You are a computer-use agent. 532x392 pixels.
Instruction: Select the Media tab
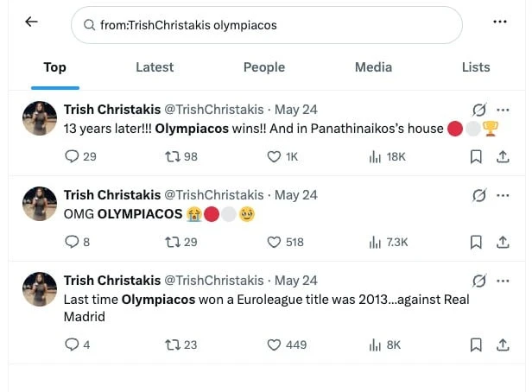click(x=373, y=67)
